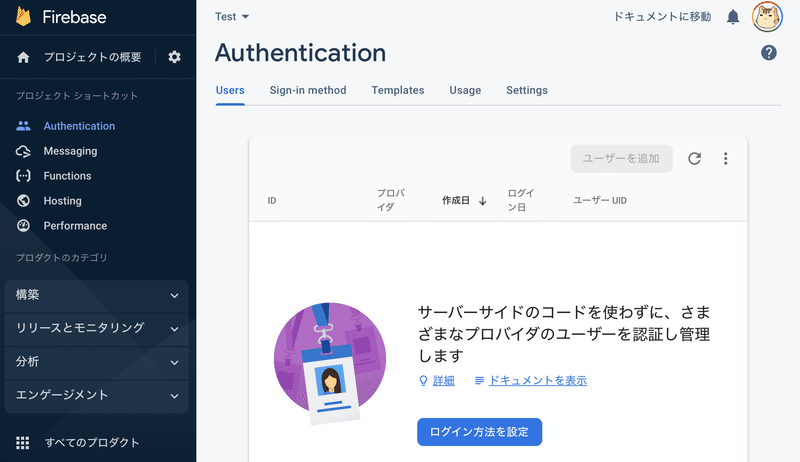Open notifications bell icon
The image size is (800, 462).
pos(733,17)
